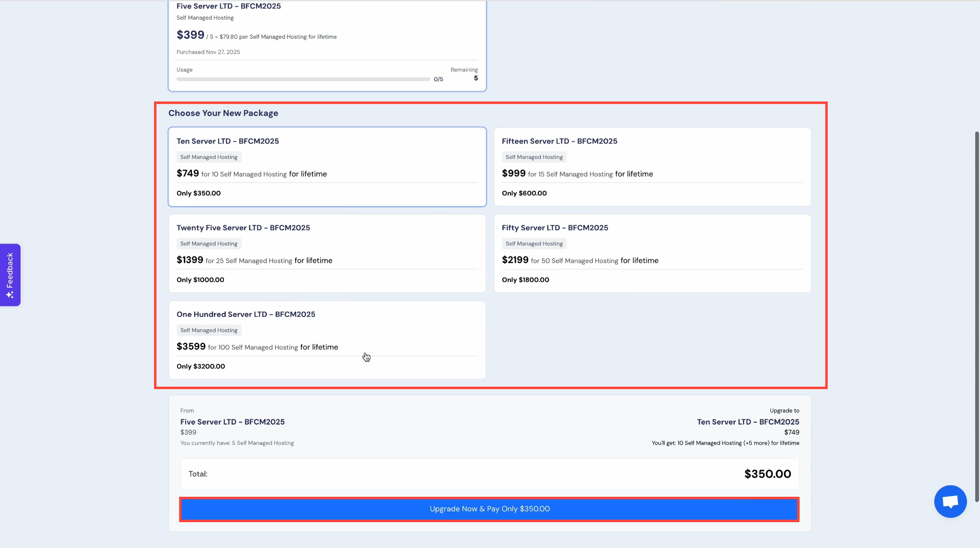Click From Five Server LTD summary title

tap(232, 422)
